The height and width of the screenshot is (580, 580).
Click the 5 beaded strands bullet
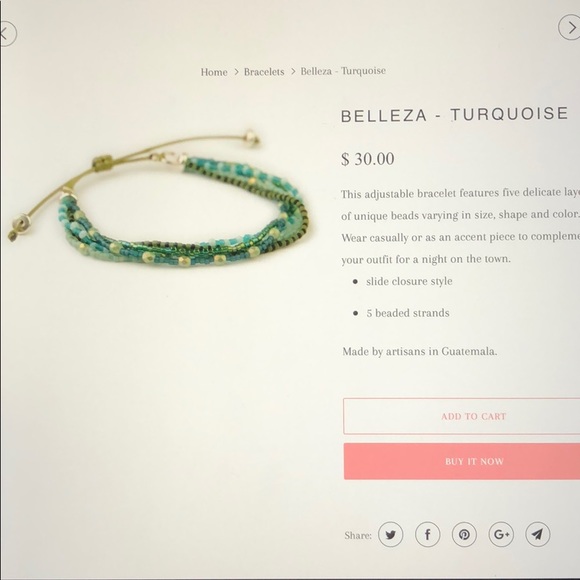pos(408,313)
